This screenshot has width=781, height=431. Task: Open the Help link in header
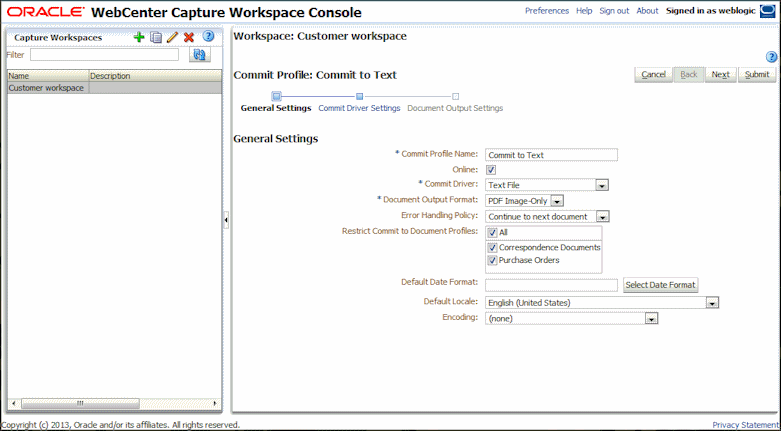click(x=584, y=11)
